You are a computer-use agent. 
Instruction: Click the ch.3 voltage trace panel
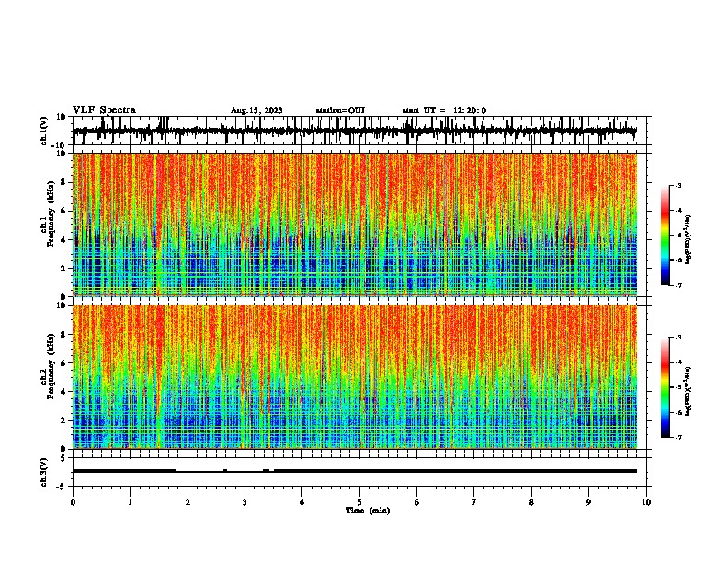(361, 472)
